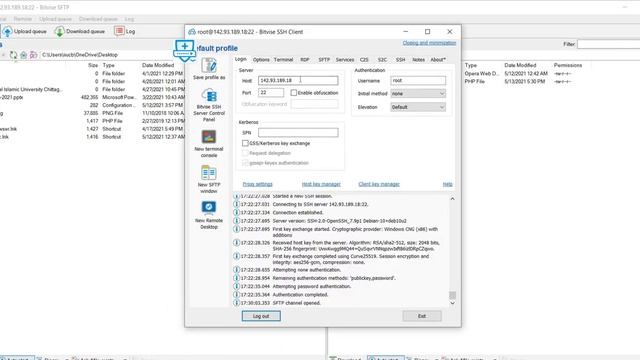
Task: Open Log menu in SFTP menu bar
Action: [129, 19]
